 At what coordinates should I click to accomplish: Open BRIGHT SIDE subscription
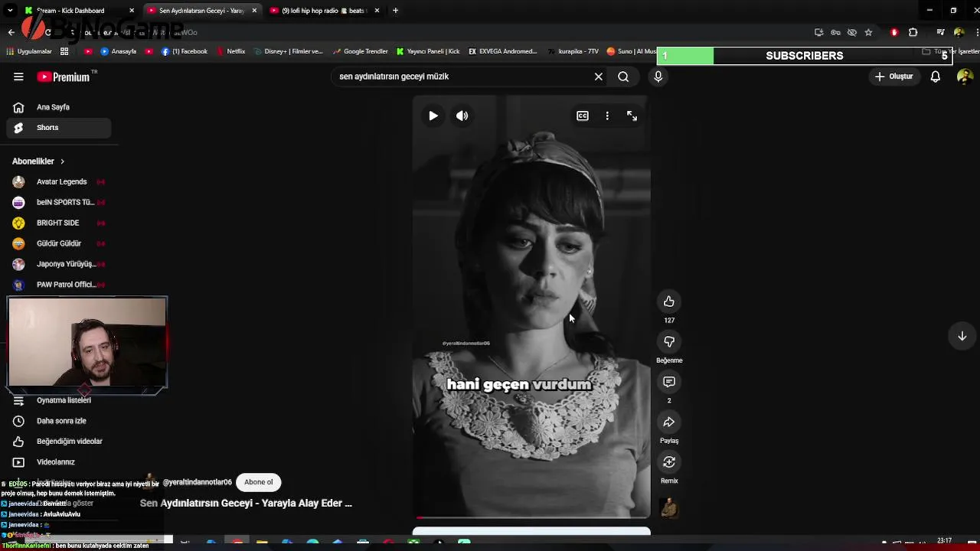[59, 223]
